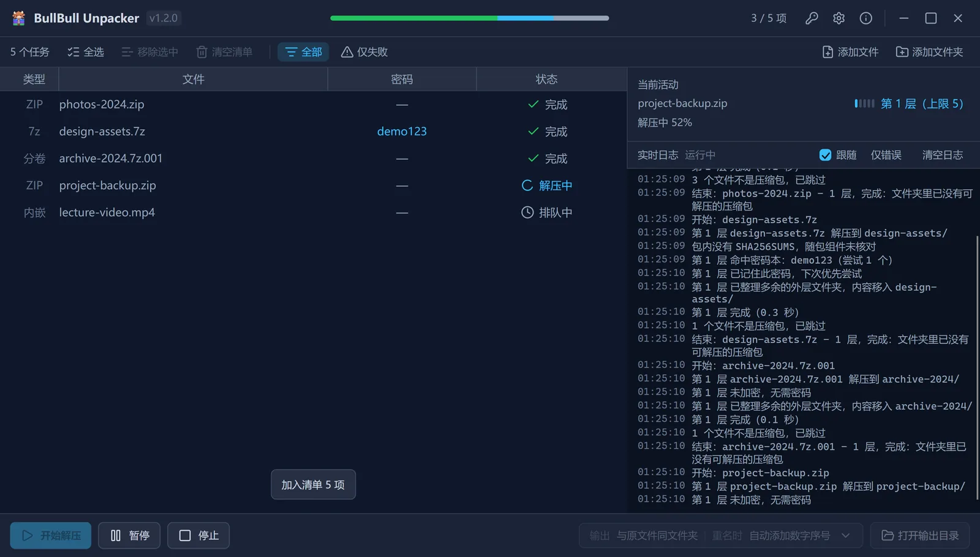The height and width of the screenshot is (557, 980).
Task: Click the demo123 password cell
Action: click(x=402, y=132)
